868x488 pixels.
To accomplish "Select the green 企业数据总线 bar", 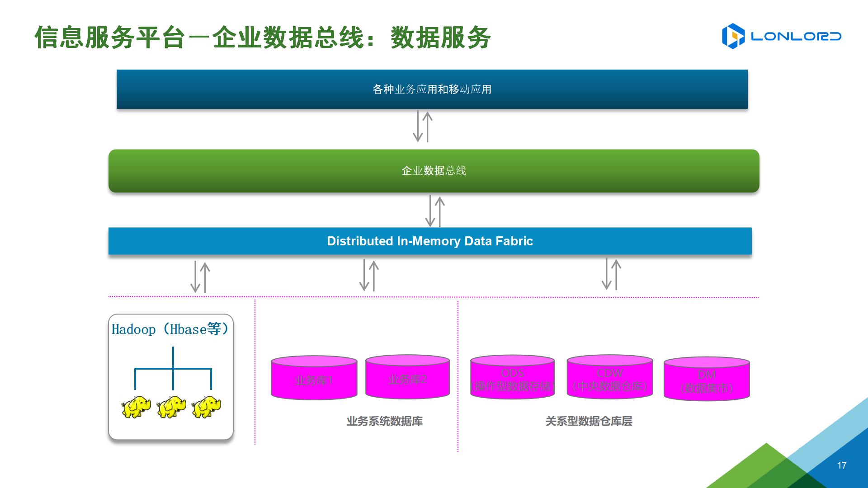I will 434,171.
